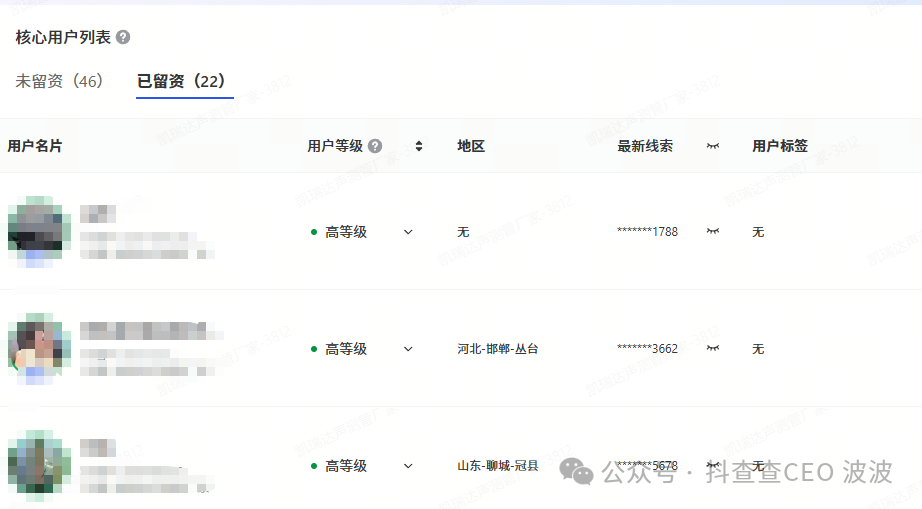Click the region cell 河北-邯郸-丛台
Screen dimensions: 922x509
(497, 349)
